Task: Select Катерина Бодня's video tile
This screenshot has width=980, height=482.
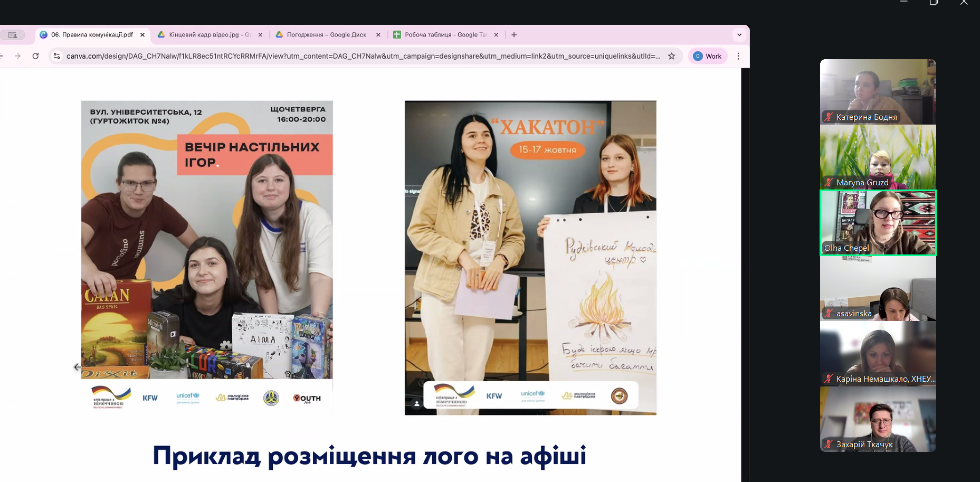Action: (878, 91)
